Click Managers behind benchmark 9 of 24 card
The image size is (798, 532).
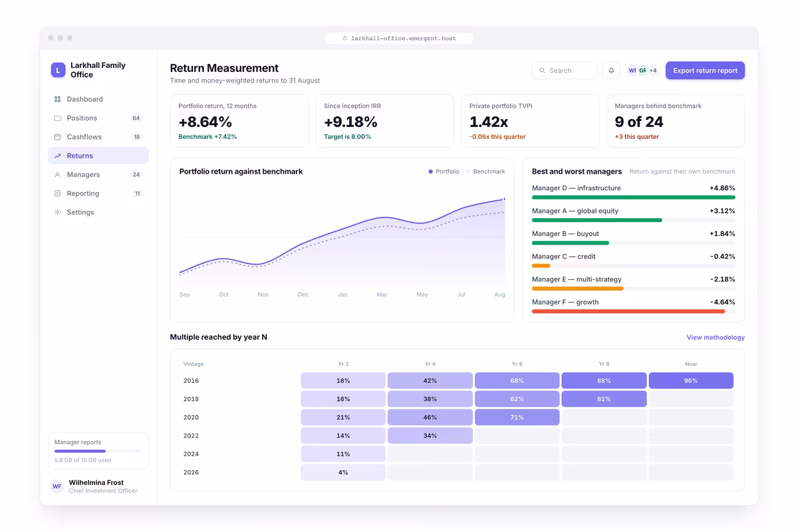pos(676,121)
